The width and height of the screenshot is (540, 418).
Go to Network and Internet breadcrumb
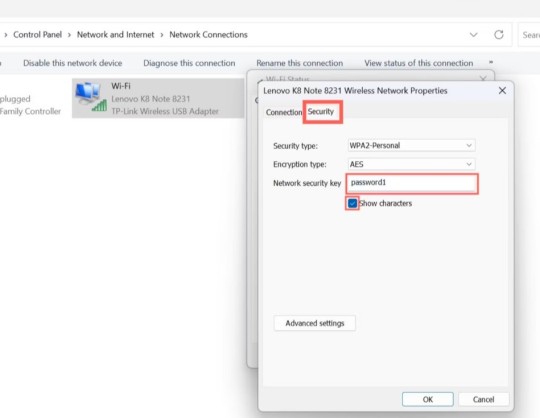[115, 34]
